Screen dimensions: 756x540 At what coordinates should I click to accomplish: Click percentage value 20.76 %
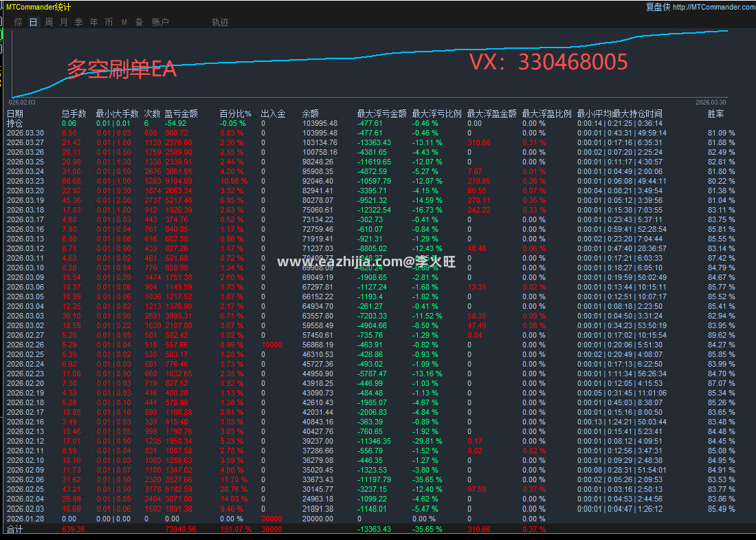234,489
